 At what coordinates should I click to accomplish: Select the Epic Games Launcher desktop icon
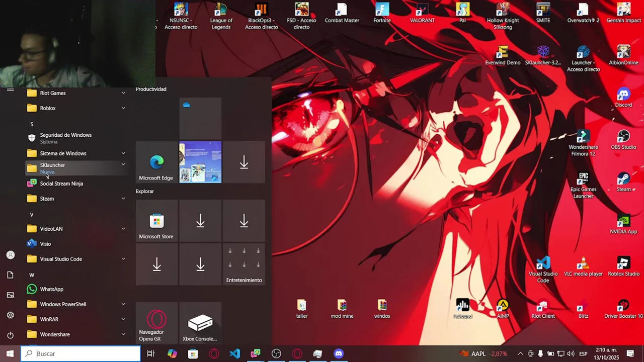[583, 186]
